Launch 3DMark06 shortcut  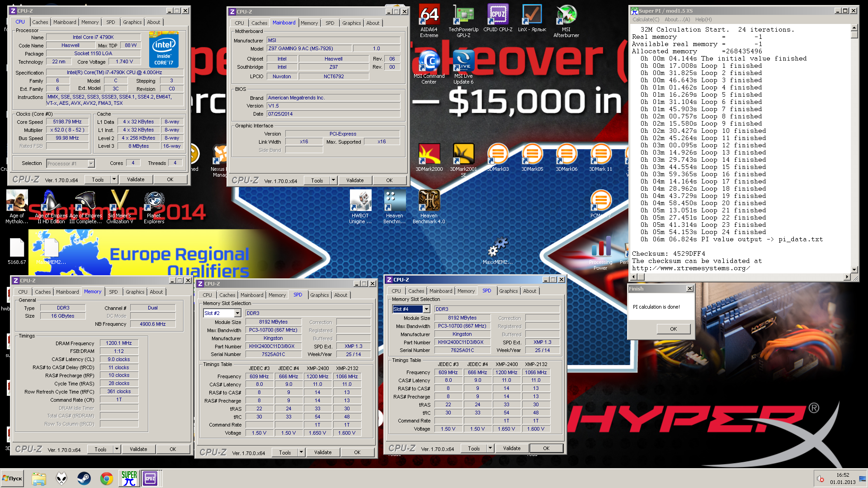pos(566,157)
